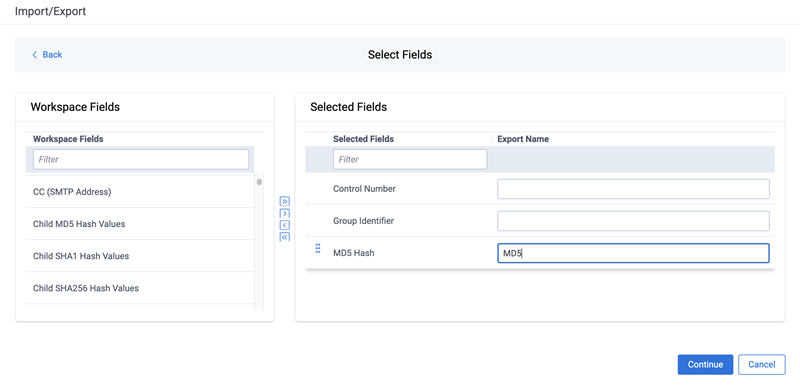Image resolution: width=800 pixels, height=388 pixels.
Task: Click the remove selected field left arrow icon
Action: click(285, 225)
